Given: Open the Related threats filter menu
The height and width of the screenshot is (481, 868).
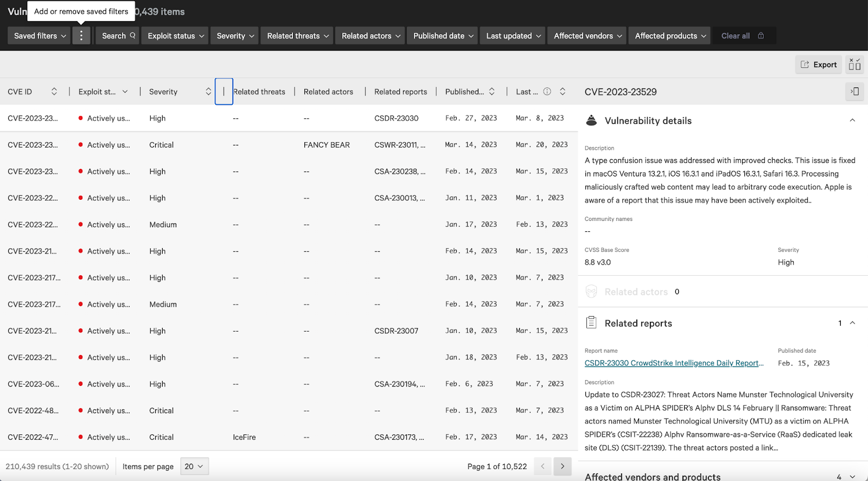Looking at the screenshot, I should pos(298,36).
